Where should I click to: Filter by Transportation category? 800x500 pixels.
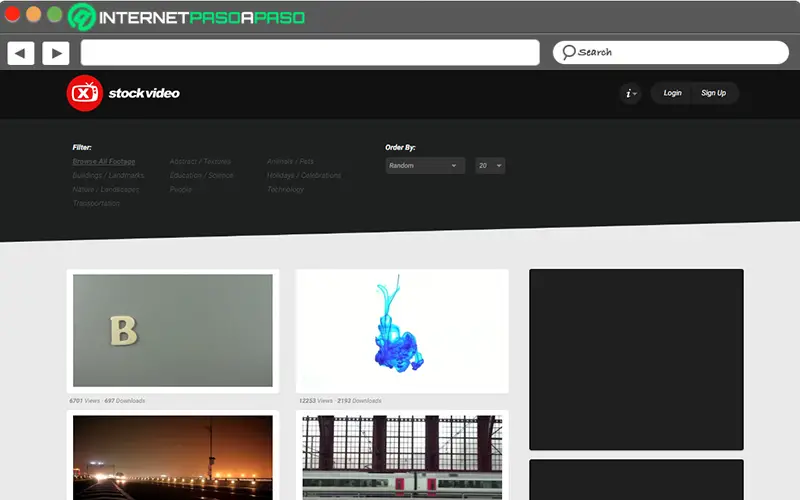click(96, 203)
